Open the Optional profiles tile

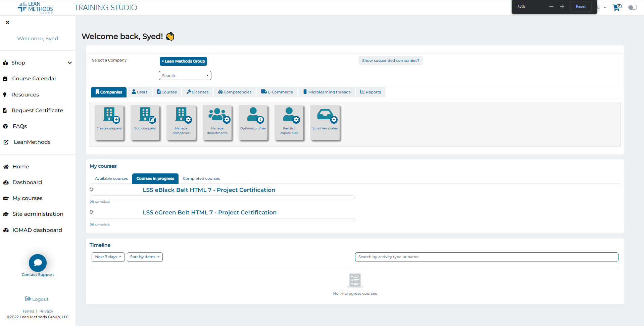coord(253,122)
